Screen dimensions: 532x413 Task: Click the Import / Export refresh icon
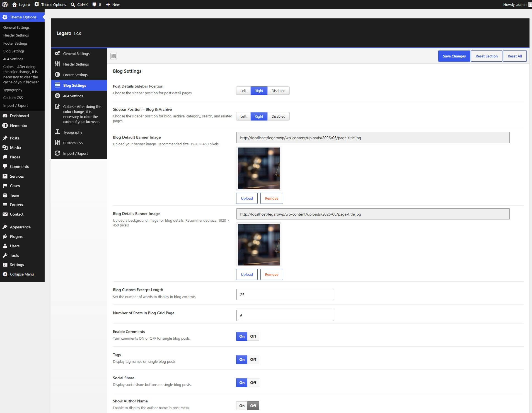tap(57, 153)
